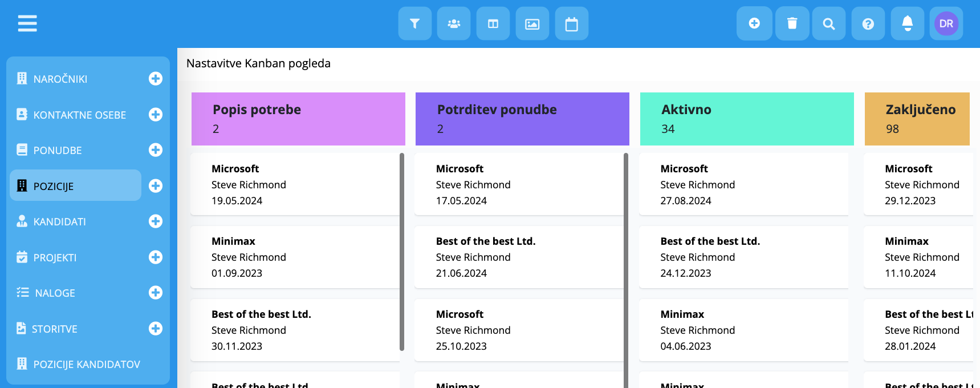Click the add new plus button in top bar
This screenshot has height=388, width=980.
click(754, 23)
